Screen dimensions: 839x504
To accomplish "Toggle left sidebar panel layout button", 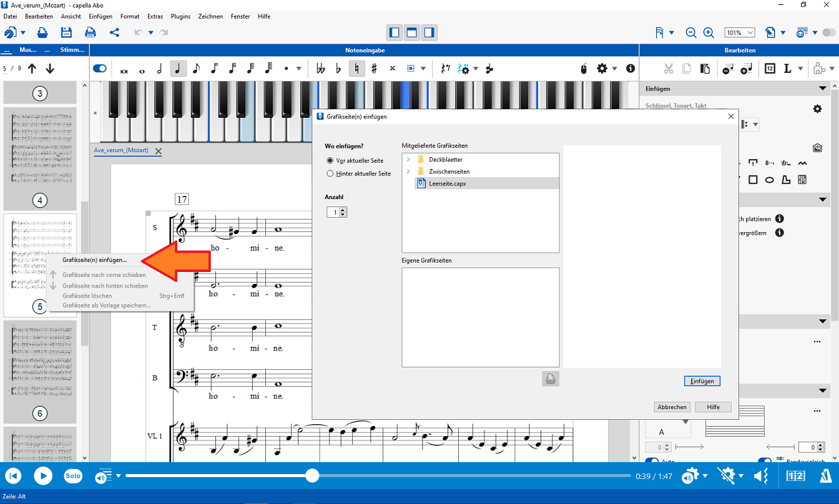I will point(394,32).
